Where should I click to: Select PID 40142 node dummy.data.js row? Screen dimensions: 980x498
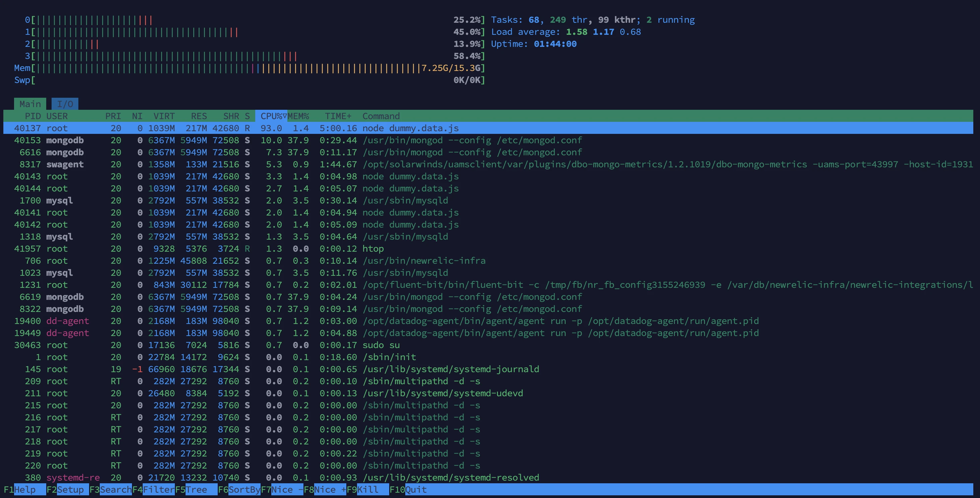point(488,224)
